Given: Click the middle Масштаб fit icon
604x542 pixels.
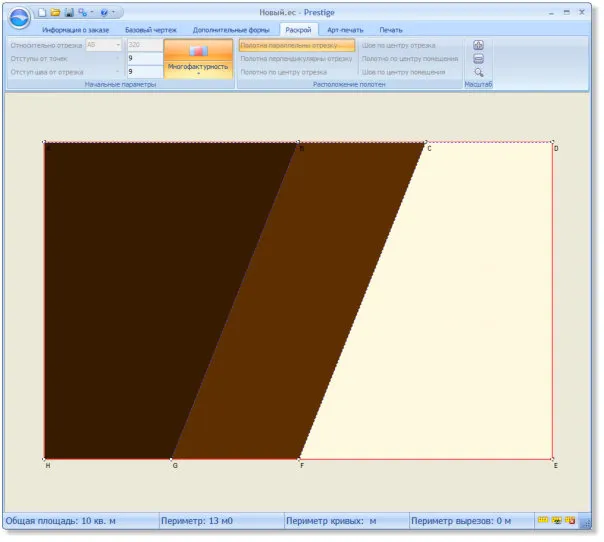Looking at the screenshot, I should (478, 59).
